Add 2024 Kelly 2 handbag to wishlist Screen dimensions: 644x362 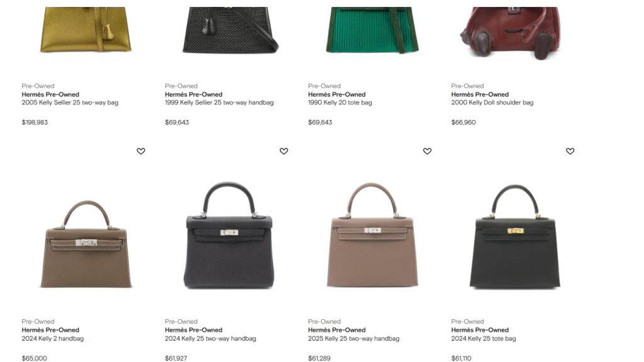pos(141,151)
